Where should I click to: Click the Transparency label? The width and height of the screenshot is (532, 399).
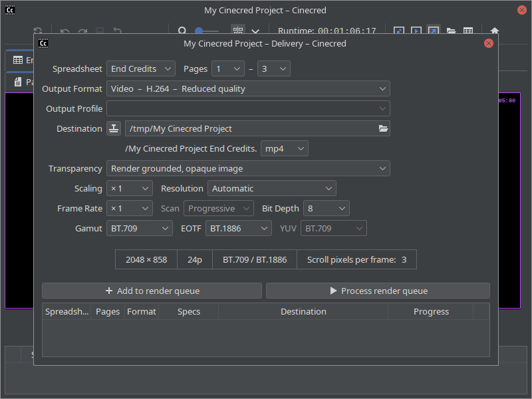tap(75, 169)
